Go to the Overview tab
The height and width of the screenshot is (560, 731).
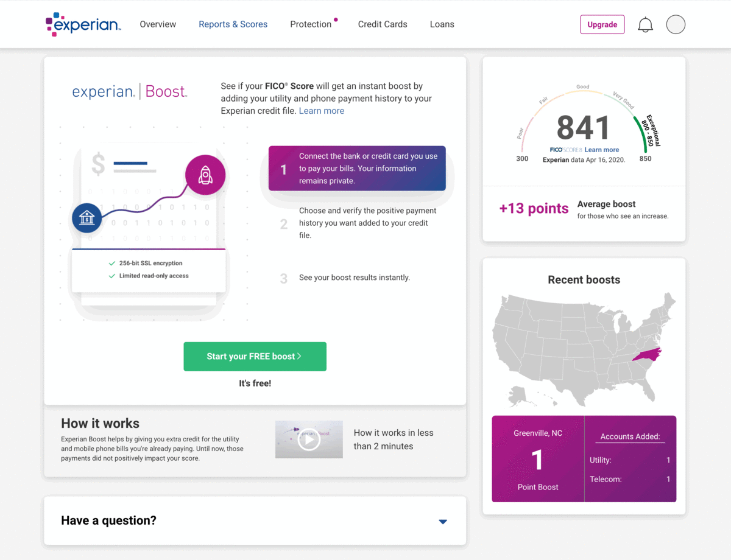point(158,24)
